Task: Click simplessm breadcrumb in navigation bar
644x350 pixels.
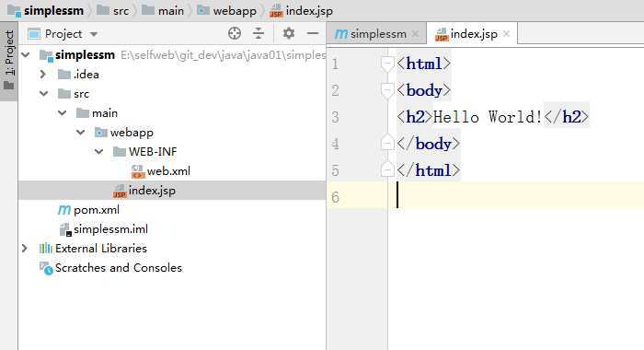Action: tap(53, 11)
